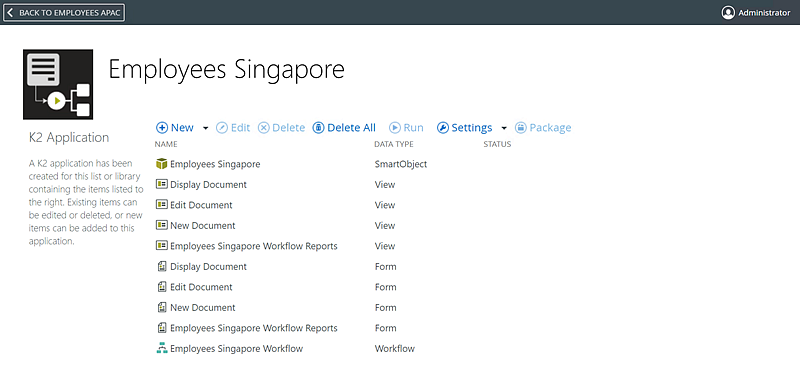Expand the Settings dropdown arrow
The height and width of the screenshot is (392, 800).
point(504,128)
